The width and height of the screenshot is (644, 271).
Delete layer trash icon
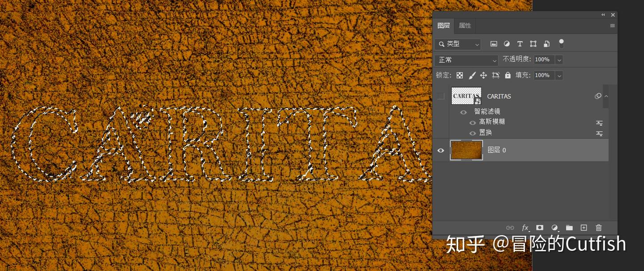point(599,228)
